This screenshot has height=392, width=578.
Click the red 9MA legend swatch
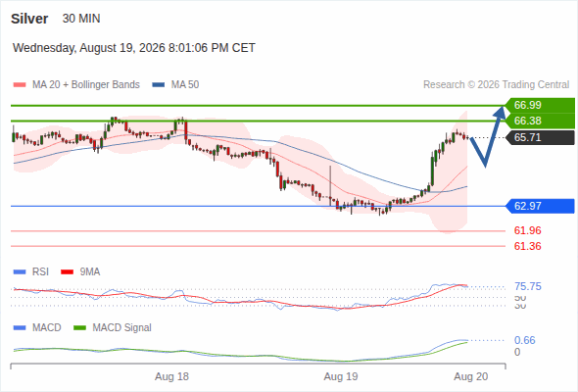click(x=67, y=272)
